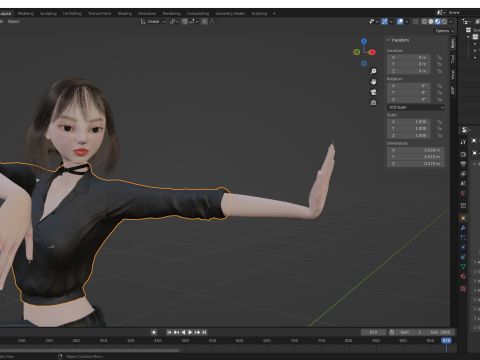Jump to the timeline end frame

(x=204, y=332)
